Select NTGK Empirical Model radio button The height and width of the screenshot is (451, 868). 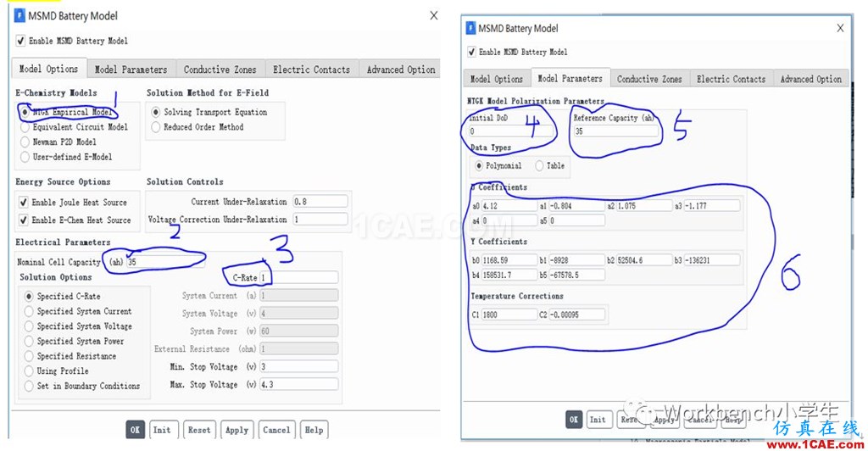25,112
